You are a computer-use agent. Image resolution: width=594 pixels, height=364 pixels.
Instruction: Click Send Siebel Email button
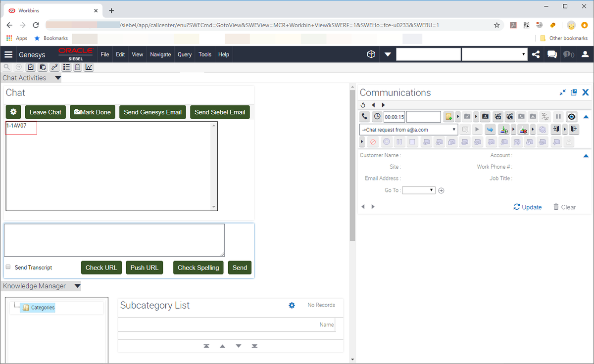[220, 112]
